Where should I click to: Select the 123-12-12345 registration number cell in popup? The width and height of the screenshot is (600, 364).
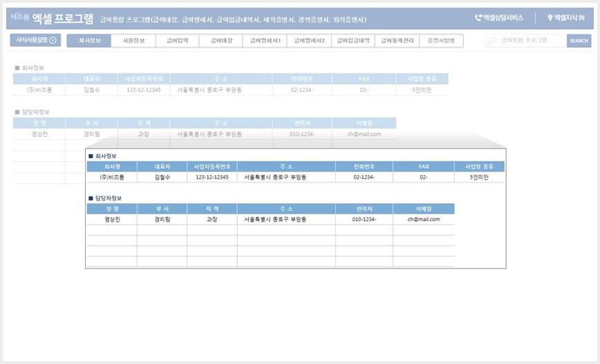pyautogui.click(x=212, y=177)
